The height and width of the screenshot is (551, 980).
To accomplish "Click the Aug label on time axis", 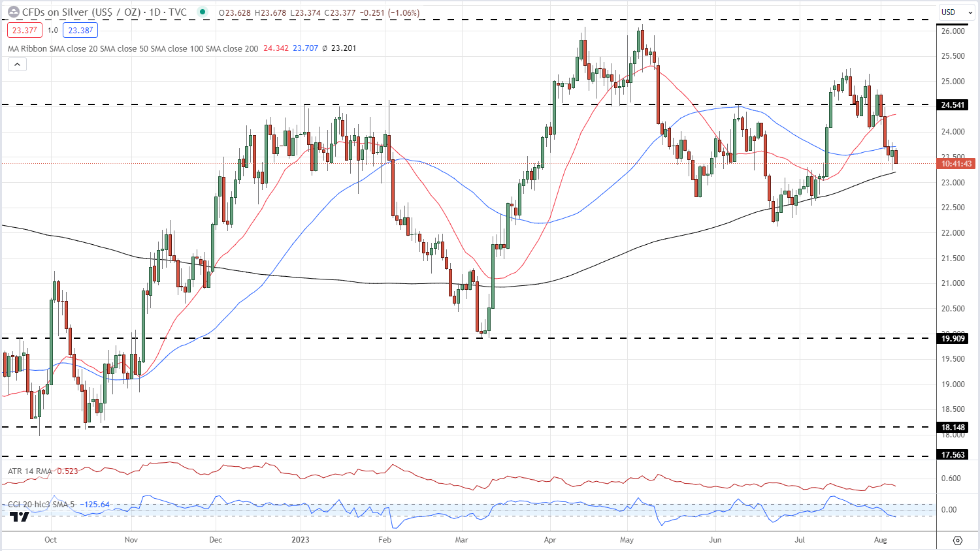I will (881, 540).
